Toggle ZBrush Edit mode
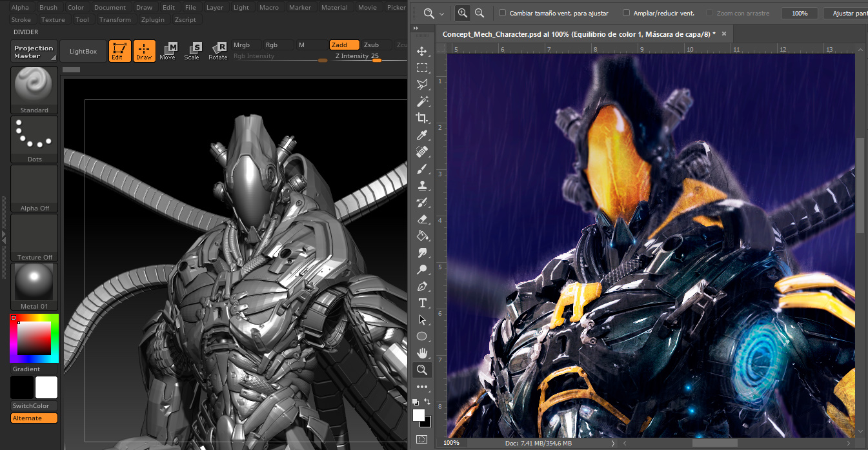Image resolution: width=868 pixels, height=450 pixels. tap(120, 51)
